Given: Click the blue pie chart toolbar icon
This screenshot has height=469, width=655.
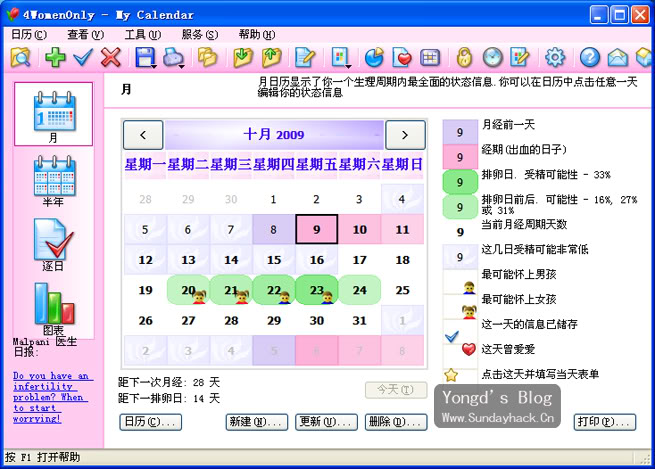Looking at the screenshot, I should [x=374, y=57].
